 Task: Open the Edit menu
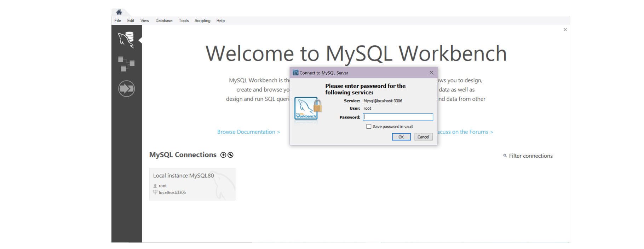tap(131, 21)
